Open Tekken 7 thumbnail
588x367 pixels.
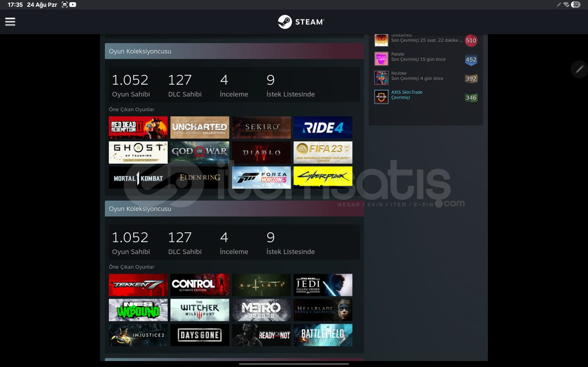(x=138, y=285)
